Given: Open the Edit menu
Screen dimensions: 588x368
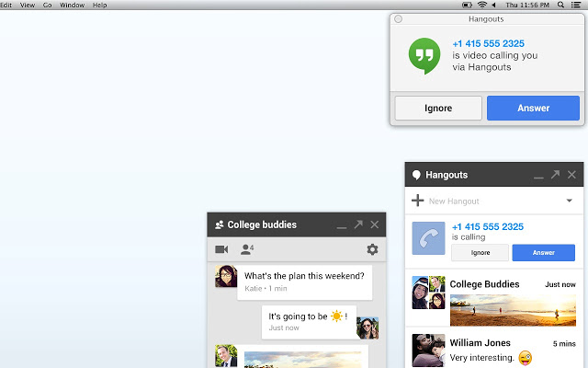Looking at the screenshot, I should pyautogui.click(x=6, y=5).
